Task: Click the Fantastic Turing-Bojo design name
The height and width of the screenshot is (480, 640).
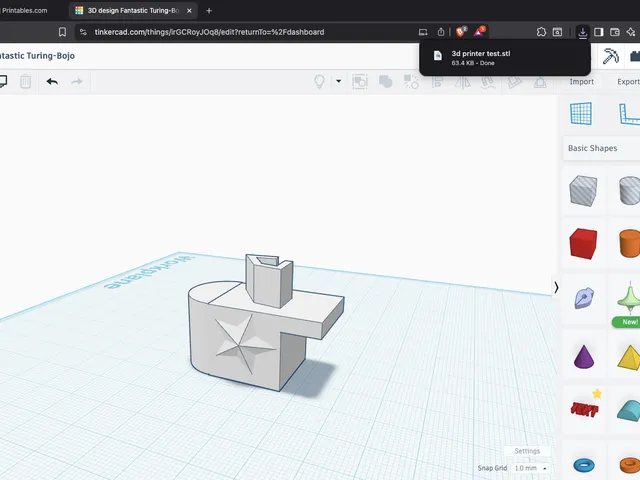Action: click(x=37, y=56)
